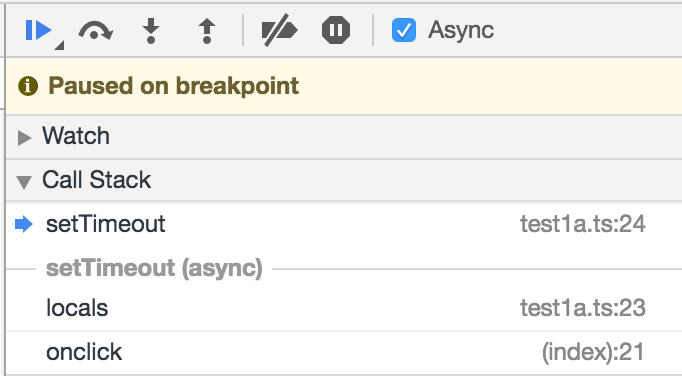Uncheck the Async checkbox

point(404,30)
